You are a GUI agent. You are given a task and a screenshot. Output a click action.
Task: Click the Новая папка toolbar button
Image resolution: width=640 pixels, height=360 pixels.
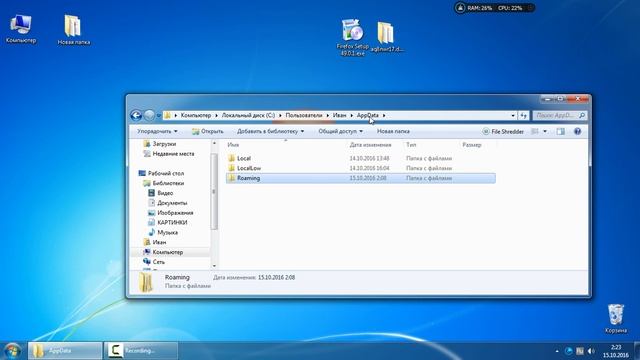click(x=393, y=131)
